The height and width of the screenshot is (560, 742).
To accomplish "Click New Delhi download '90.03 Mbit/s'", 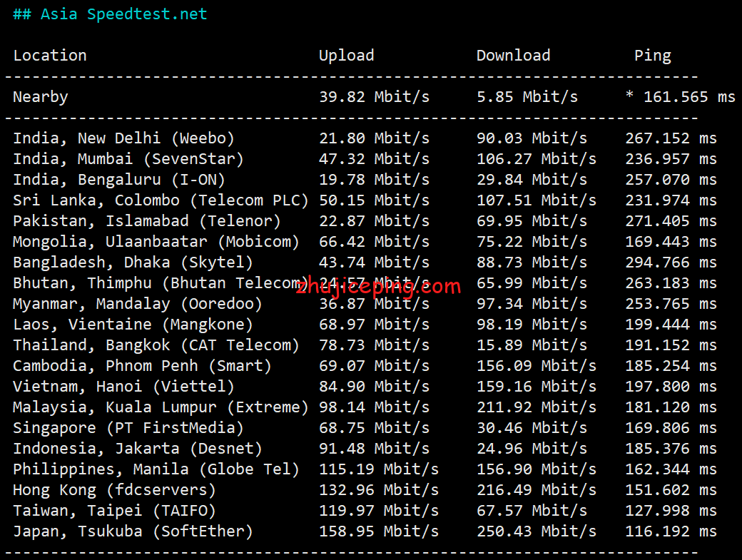I will click(x=532, y=138).
